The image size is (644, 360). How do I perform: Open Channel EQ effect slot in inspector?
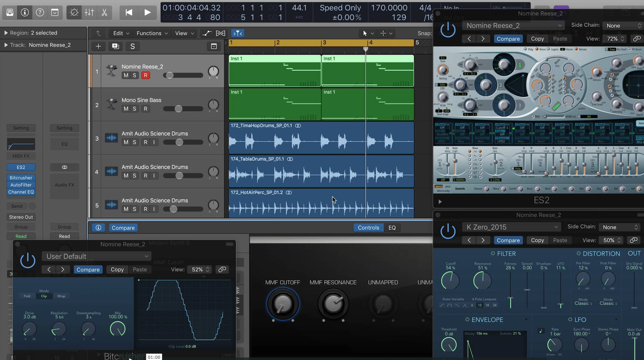pos(21,192)
